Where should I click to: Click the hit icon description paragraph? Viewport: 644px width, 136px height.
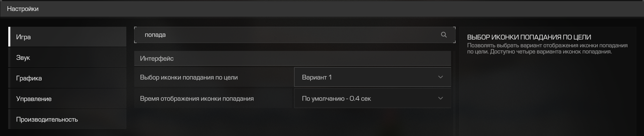click(x=547, y=49)
